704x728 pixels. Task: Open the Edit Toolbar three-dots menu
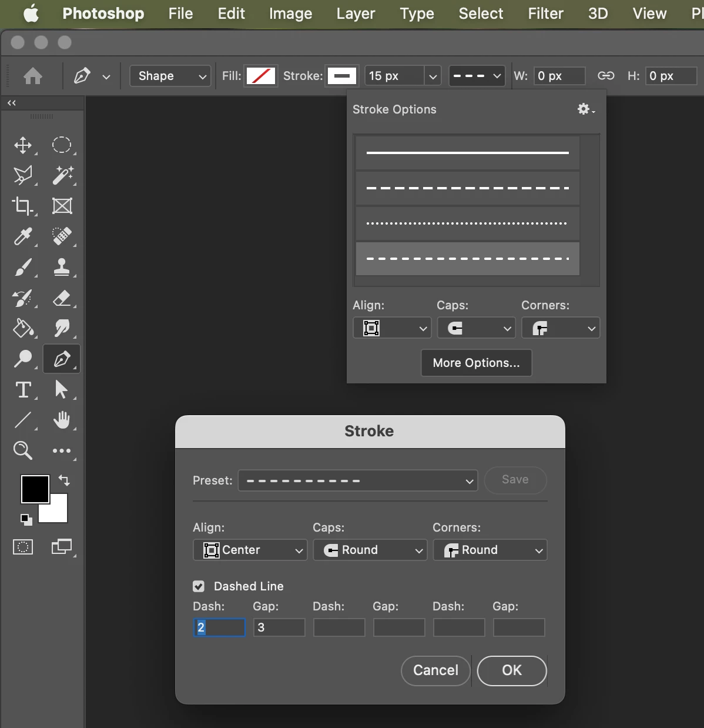62,451
